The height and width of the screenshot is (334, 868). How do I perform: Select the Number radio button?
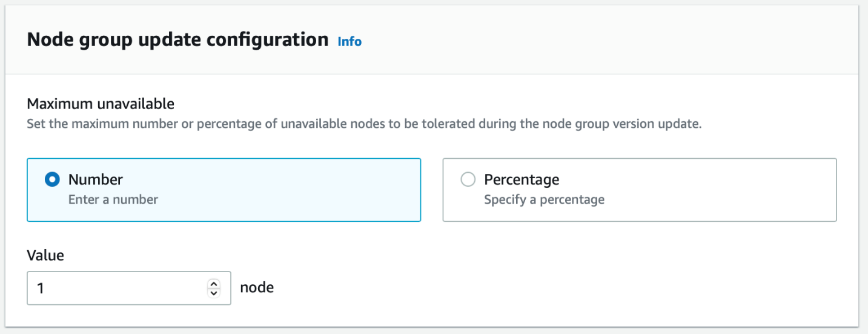coord(53,179)
